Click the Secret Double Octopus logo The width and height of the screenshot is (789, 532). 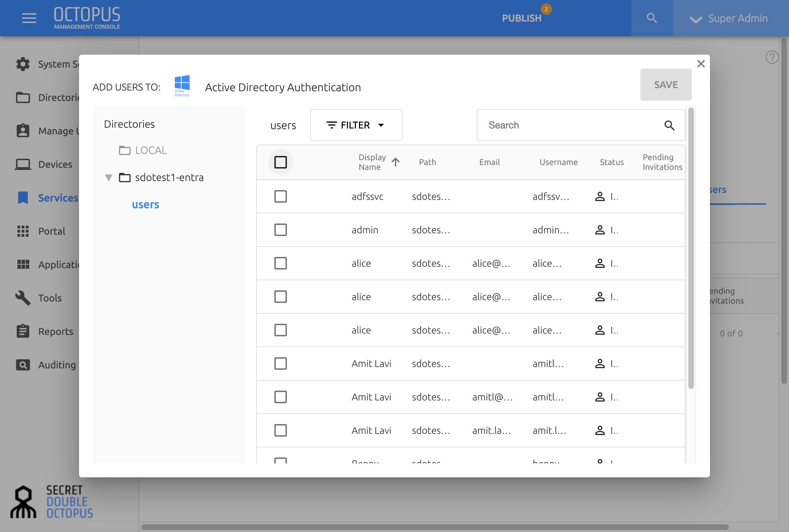pos(52,502)
